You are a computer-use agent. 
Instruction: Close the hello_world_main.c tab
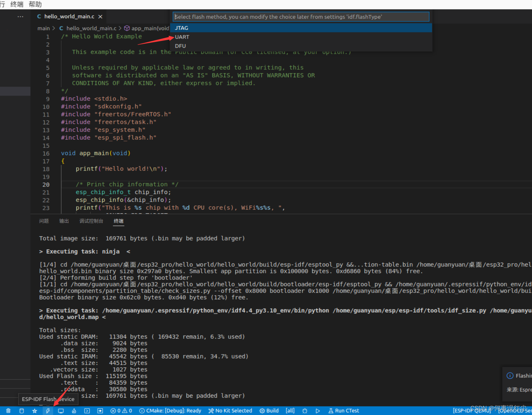point(101,16)
